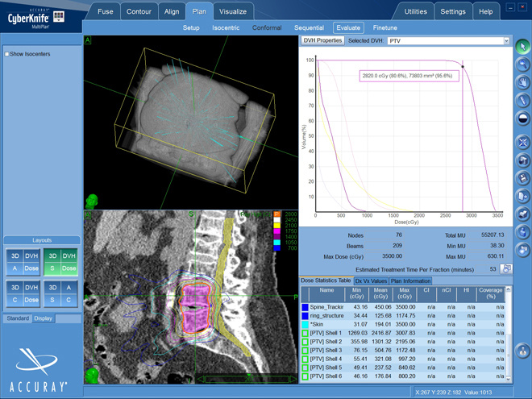This screenshot has height=399, width=532.
Task: Select the Isocentric planning step
Action: [226, 28]
